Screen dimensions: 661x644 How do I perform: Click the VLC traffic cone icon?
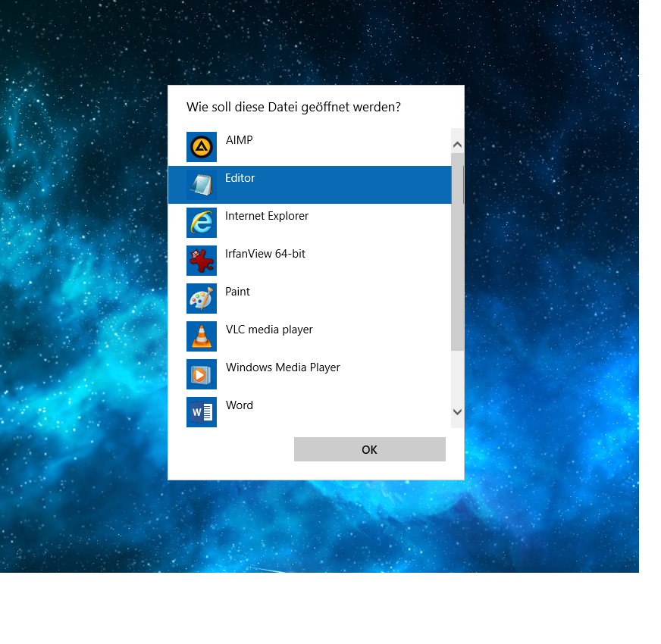point(202,336)
